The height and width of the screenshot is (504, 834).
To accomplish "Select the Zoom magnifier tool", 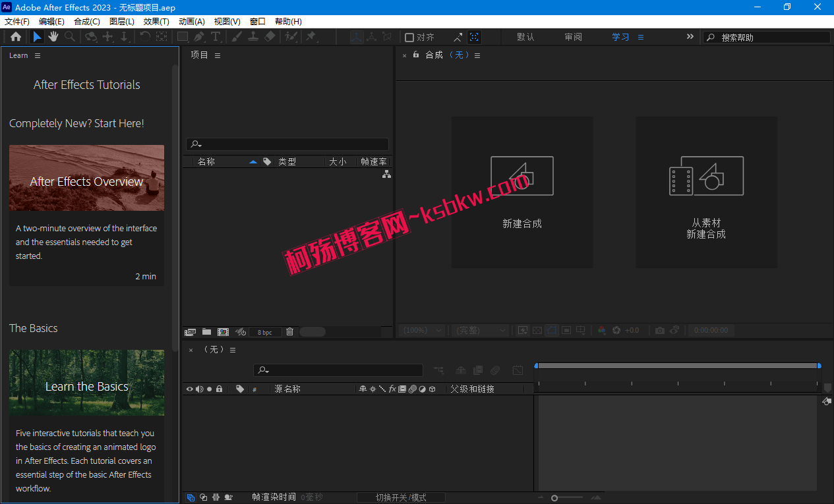I will tap(70, 37).
